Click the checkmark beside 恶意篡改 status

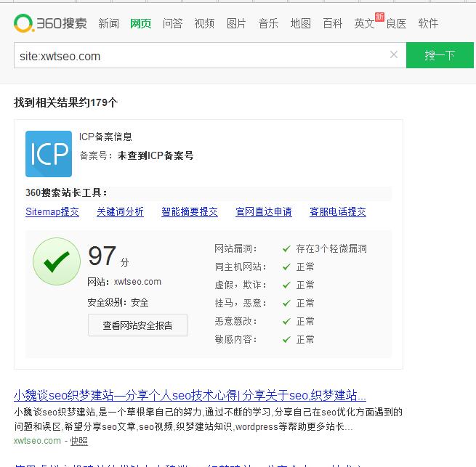pyautogui.click(x=286, y=321)
